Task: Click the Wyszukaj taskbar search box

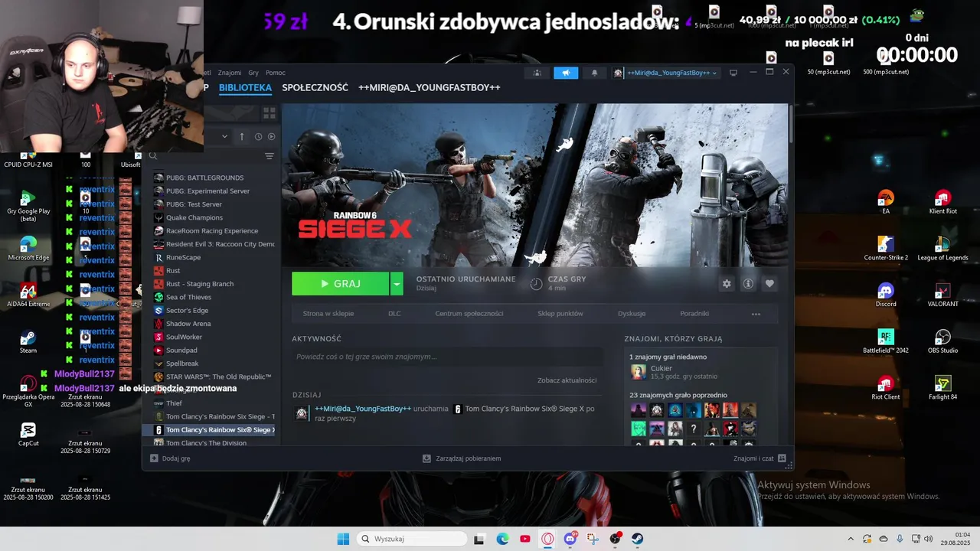Action: [x=412, y=539]
